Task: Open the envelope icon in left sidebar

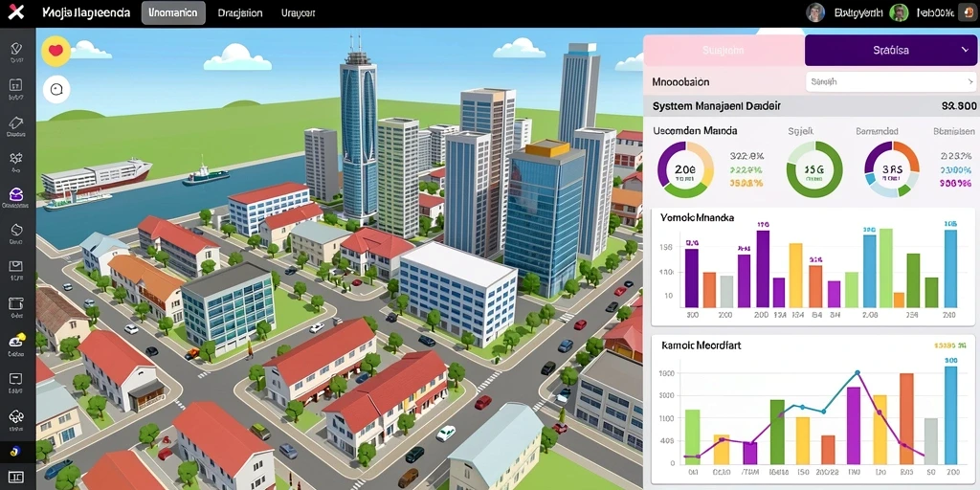Action: 15,267
